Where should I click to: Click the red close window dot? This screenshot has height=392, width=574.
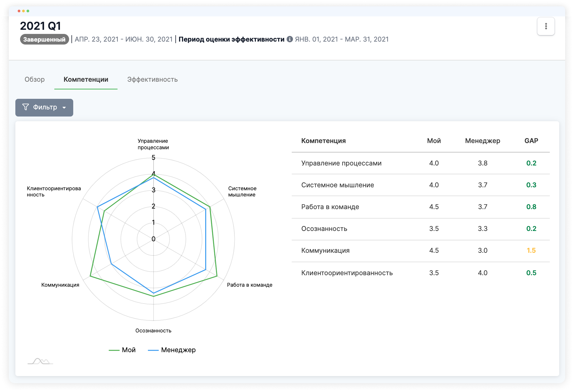19,11
